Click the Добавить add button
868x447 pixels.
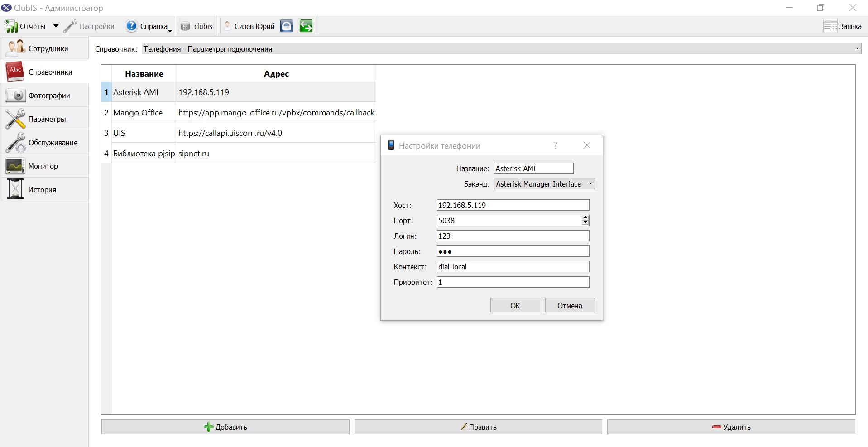225,427
